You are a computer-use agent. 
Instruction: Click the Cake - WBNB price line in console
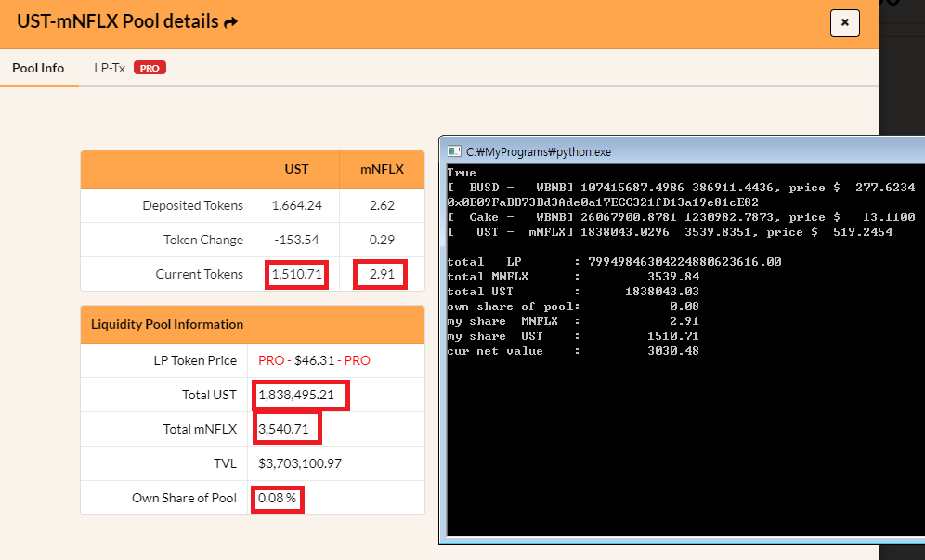(x=681, y=216)
